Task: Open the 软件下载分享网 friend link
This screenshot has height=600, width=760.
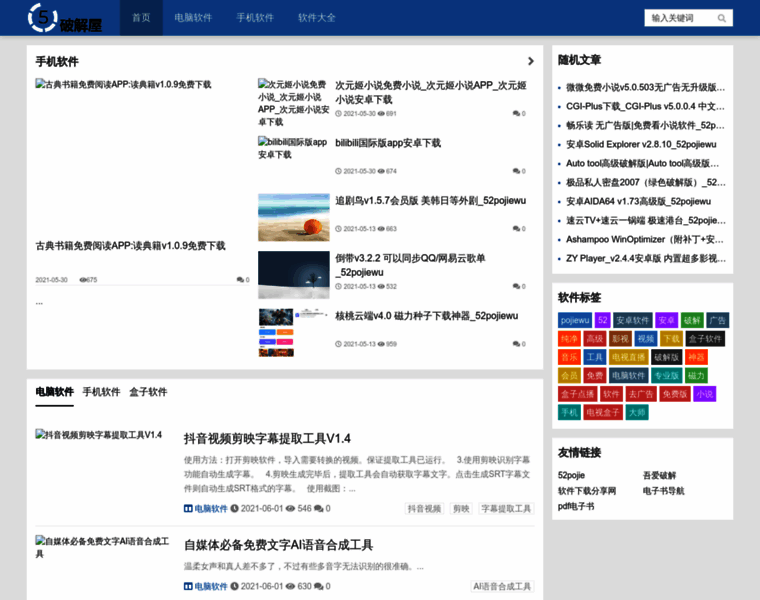Action: click(x=587, y=490)
